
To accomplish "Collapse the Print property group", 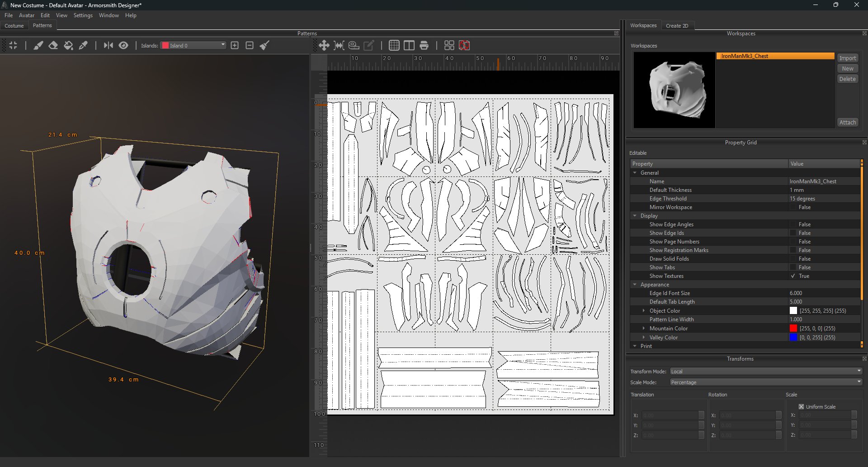I will 635,346.
